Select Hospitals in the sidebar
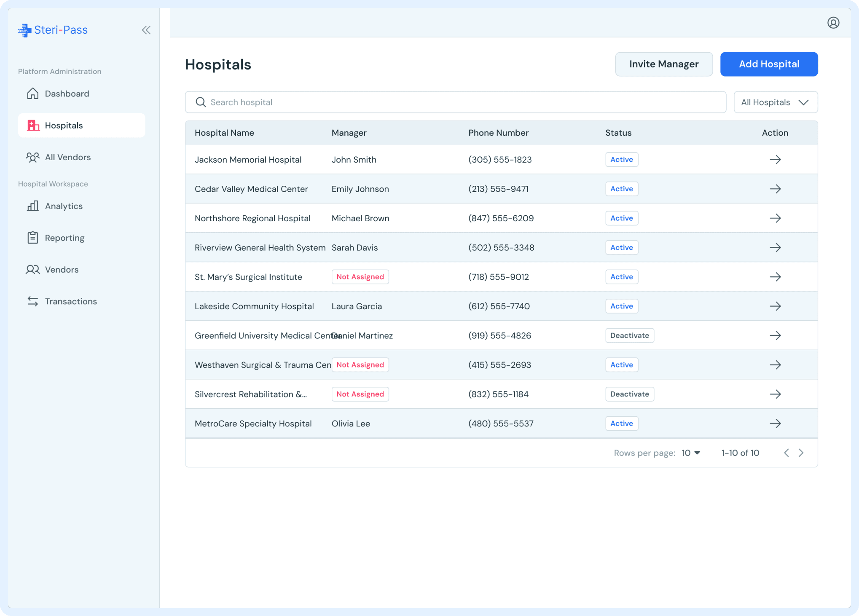The width and height of the screenshot is (859, 616). (81, 125)
